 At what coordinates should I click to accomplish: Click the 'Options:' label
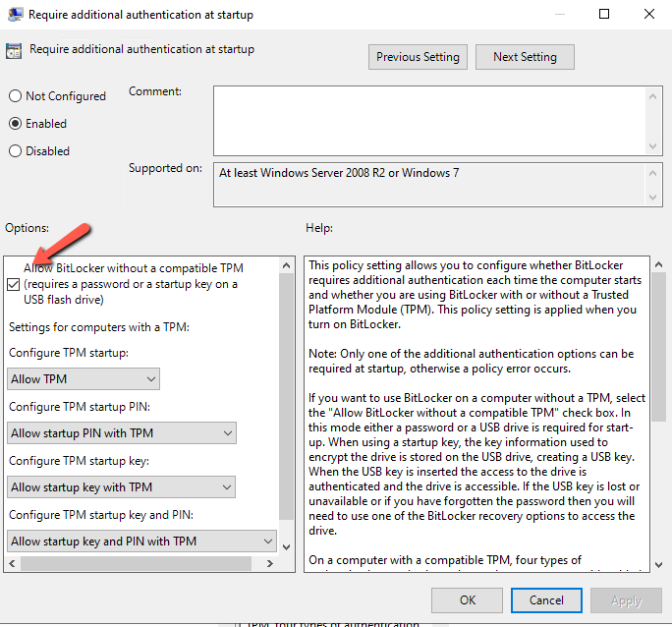click(x=27, y=228)
